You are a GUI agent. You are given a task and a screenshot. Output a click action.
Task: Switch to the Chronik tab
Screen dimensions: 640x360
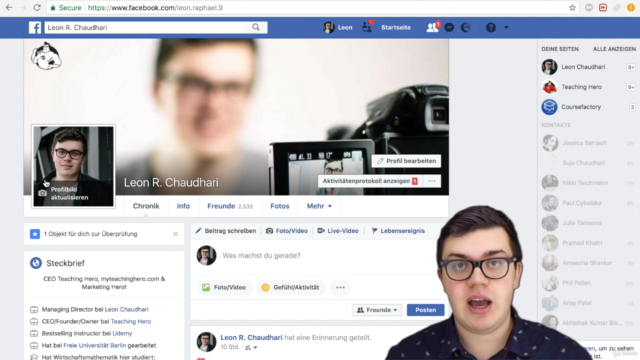click(146, 206)
